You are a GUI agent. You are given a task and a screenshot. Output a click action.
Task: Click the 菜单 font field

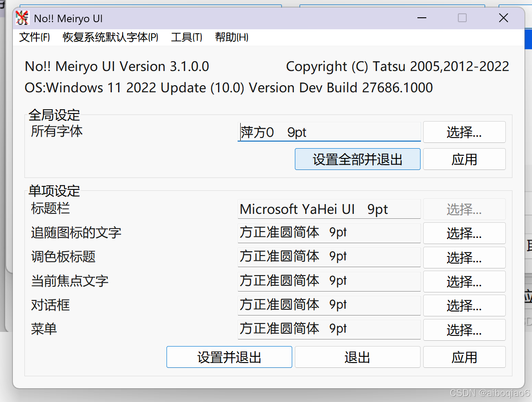coord(329,329)
